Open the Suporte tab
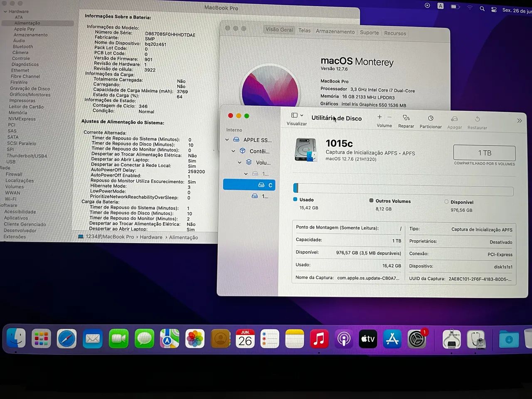The height and width of the screenshot is (399, 532). click(369, 32)
